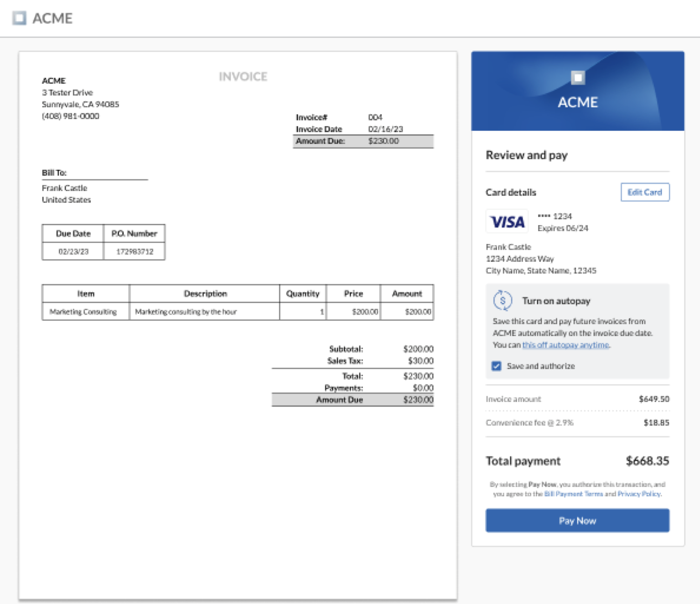Click the ACME square logo in the top header
Screen dimensions: 700x604
tap(20, 18)
